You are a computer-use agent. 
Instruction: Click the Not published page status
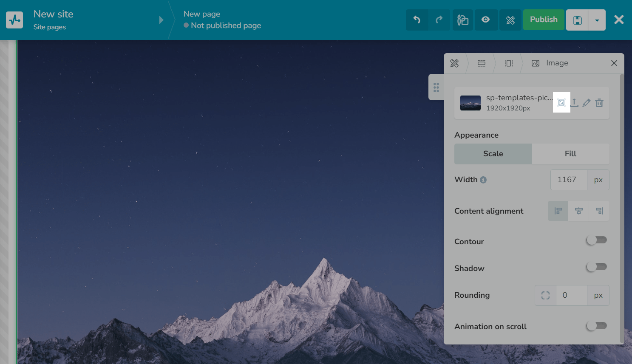coord(222,25)
